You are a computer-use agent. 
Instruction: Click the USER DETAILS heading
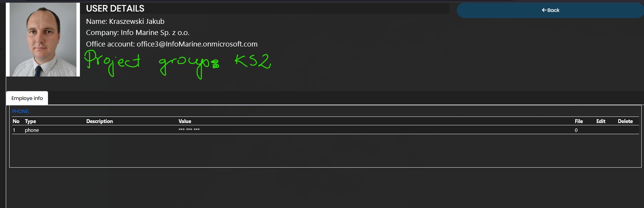115,8
